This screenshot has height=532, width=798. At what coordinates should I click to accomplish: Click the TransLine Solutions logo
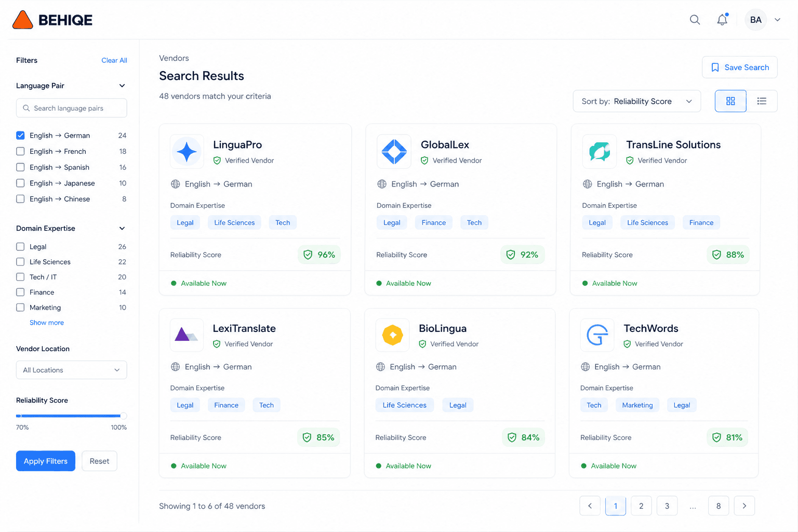coord(600,152)
